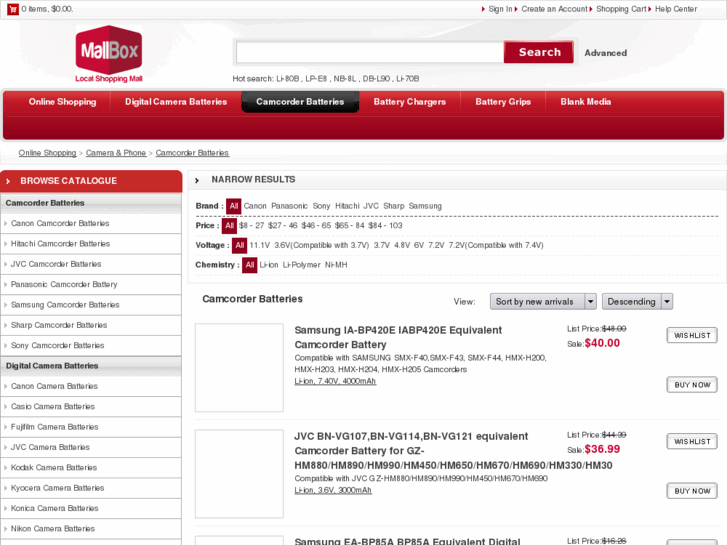The width and height of the screenshot is (727, 545).
Task: Click hot search term LP-E8
Action: pos(316,79)
